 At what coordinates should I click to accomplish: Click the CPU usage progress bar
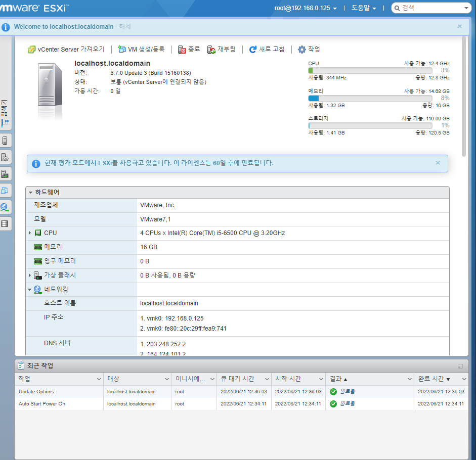(x=370, y=70)
